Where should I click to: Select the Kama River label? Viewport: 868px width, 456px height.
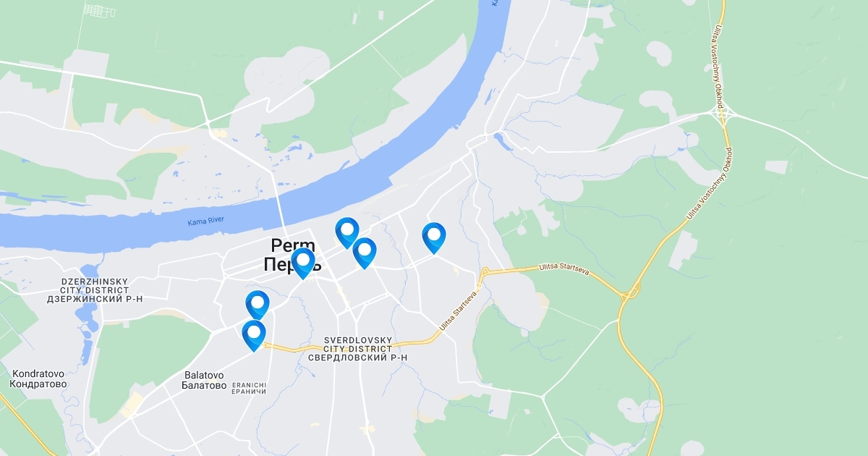point(207,221)
